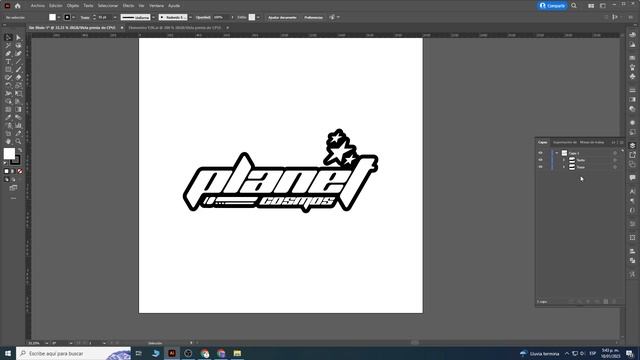
Task: Click target circle of Capa 1 layer
Action: click(x=615, y=153)
